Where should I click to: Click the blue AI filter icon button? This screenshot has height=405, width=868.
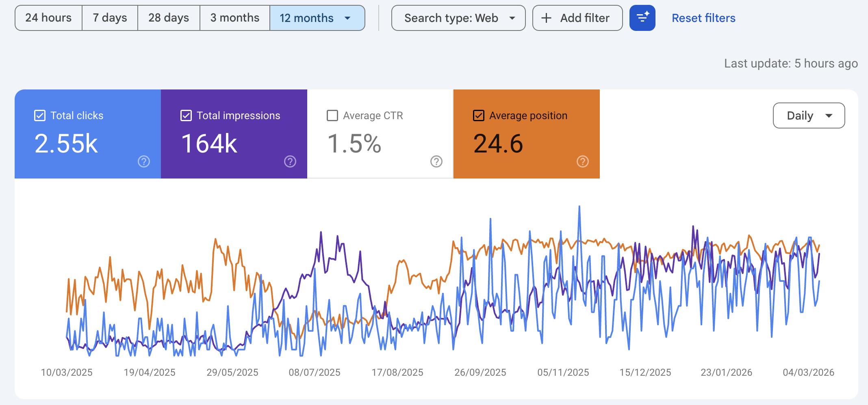click(x=642, y=18)
